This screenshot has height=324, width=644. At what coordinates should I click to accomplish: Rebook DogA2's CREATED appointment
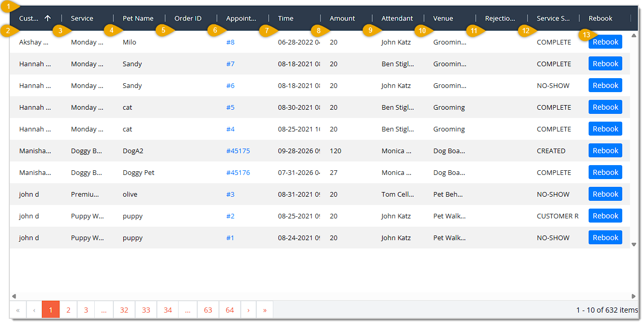tap(605, 151)
